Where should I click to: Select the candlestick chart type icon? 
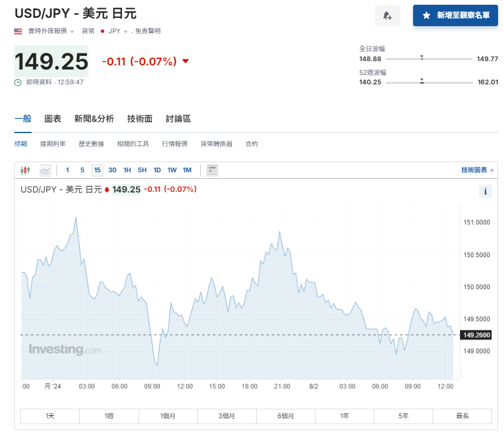tap(26, 170)
